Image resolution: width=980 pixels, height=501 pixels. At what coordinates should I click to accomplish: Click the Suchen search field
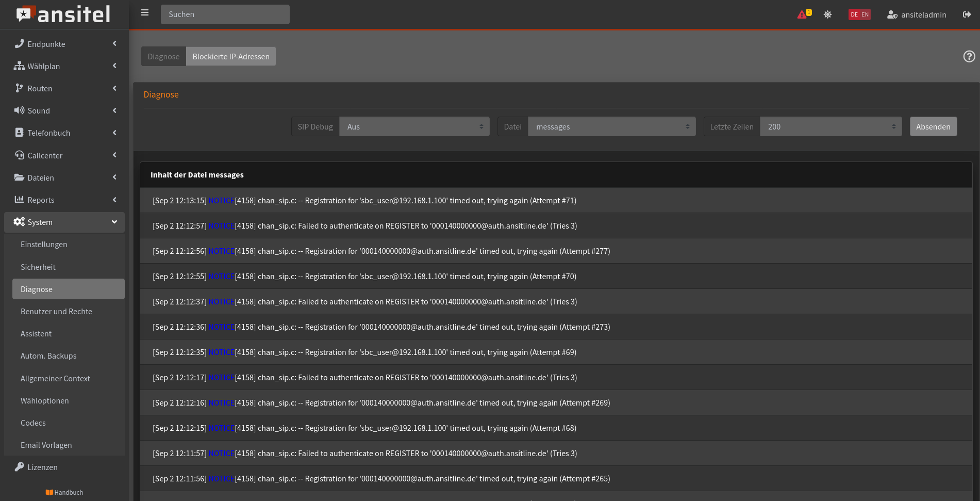[x=225, y=14]
